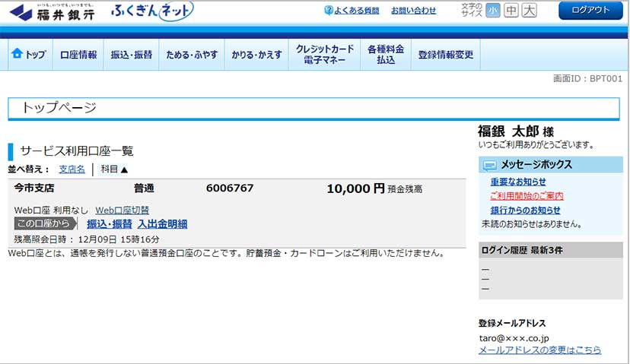Viewport: 630px width, 364px height.
Task: Open the 振込･振替 menu
Action: click(132, 55)
